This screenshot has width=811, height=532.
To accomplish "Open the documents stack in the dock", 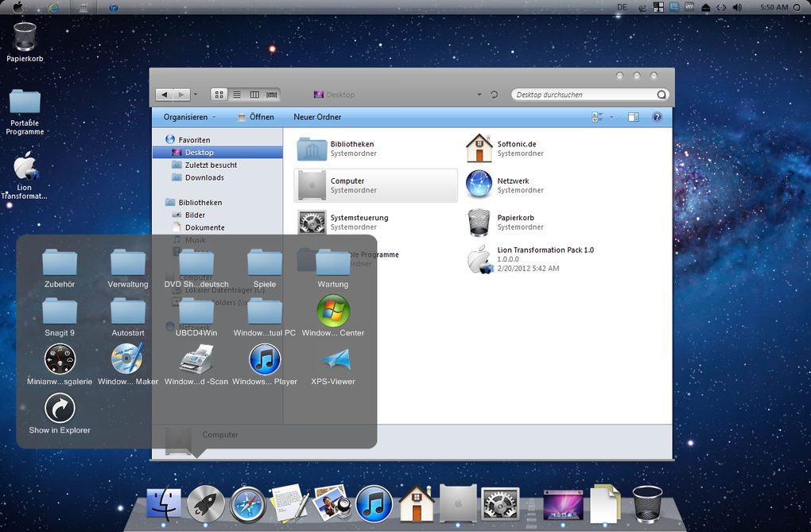I will 605,503.
